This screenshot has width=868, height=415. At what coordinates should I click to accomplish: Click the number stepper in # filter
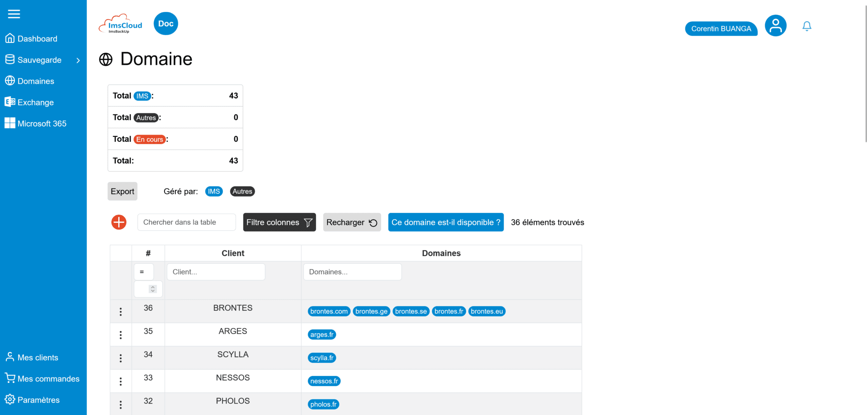coord(153,289)
